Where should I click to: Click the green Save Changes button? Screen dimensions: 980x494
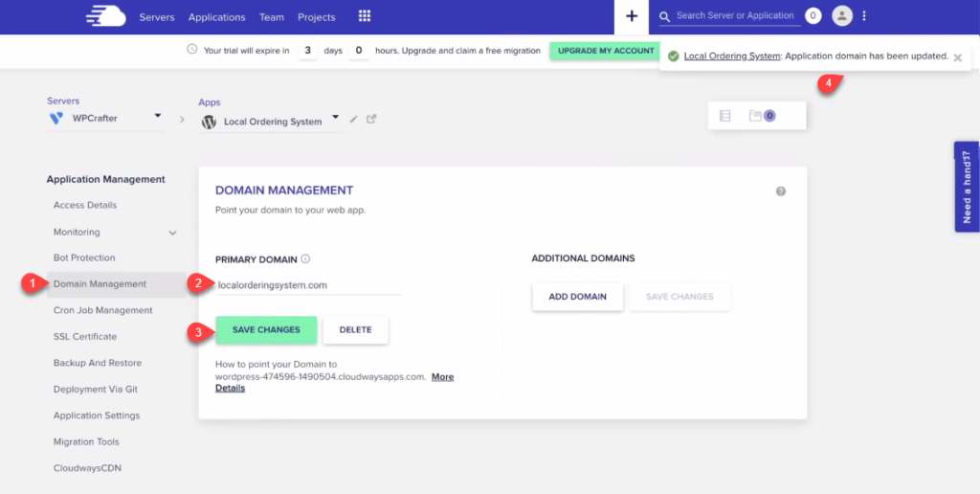click(266, 329)
